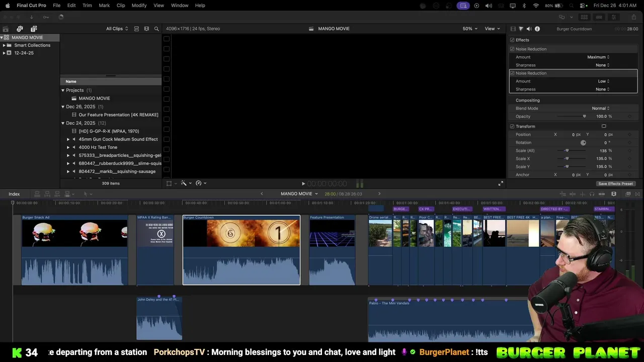The width and height of the screenshot is (644, 362).
Task: Expand the Smart Collections folder
Action: 4,45
